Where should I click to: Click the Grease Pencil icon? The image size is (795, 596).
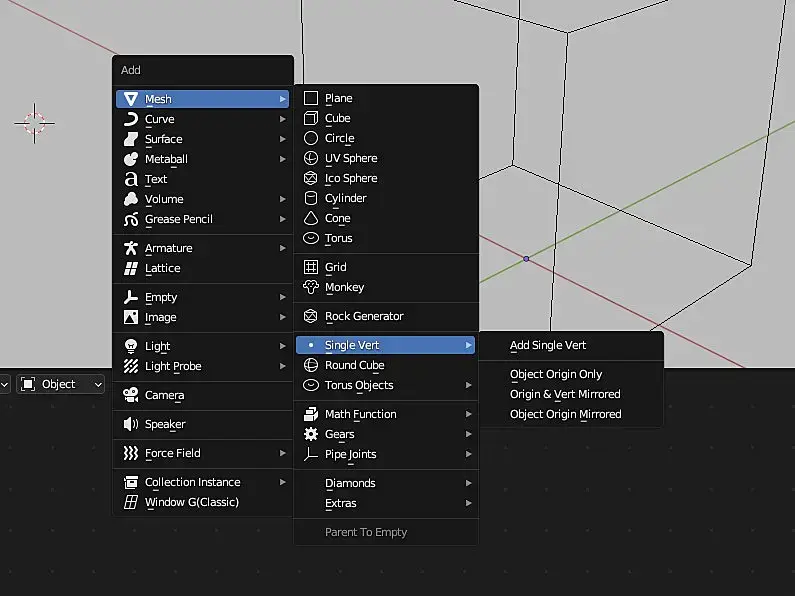tap(131, 219)
